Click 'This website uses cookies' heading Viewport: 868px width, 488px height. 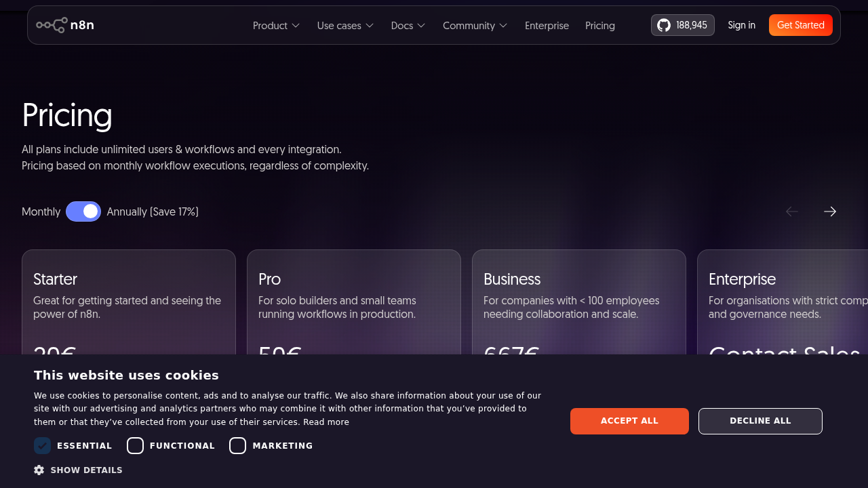pyautogui.click(x=126, y=375)
